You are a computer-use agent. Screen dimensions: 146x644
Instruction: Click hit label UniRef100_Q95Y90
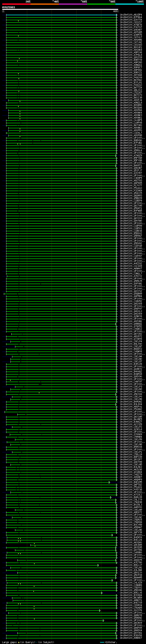tap(131, 376)
